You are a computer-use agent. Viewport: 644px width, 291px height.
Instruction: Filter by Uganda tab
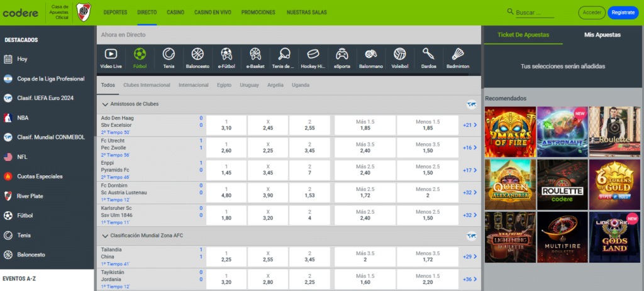click(x=301, y=85)
